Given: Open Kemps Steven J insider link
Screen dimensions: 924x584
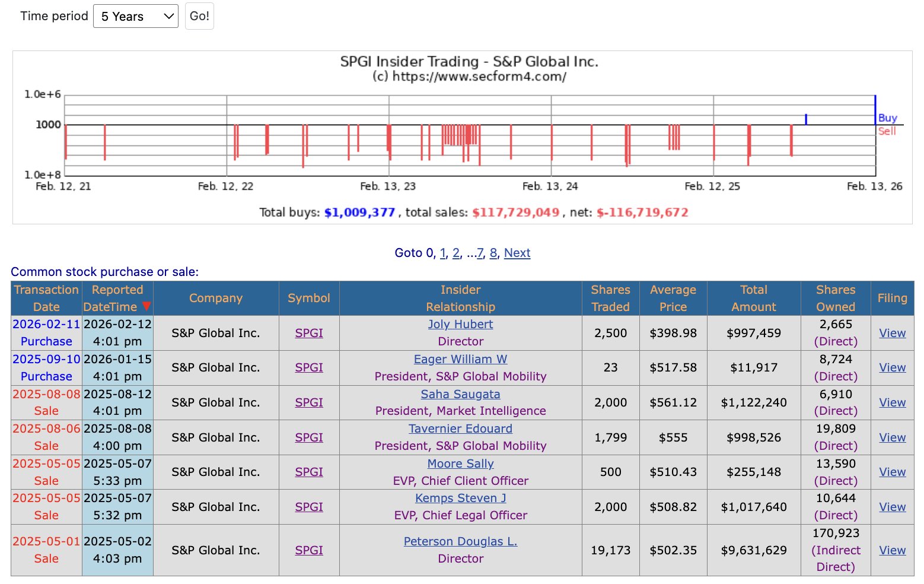Looking at the screenshot, I should click(460, 498).
